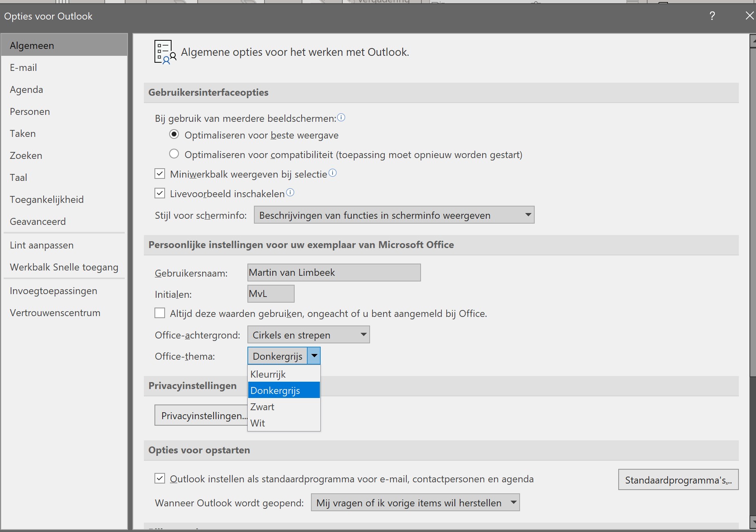Click the Standaardprogramma's... button
756x532 pixels.
coord(678,479)
